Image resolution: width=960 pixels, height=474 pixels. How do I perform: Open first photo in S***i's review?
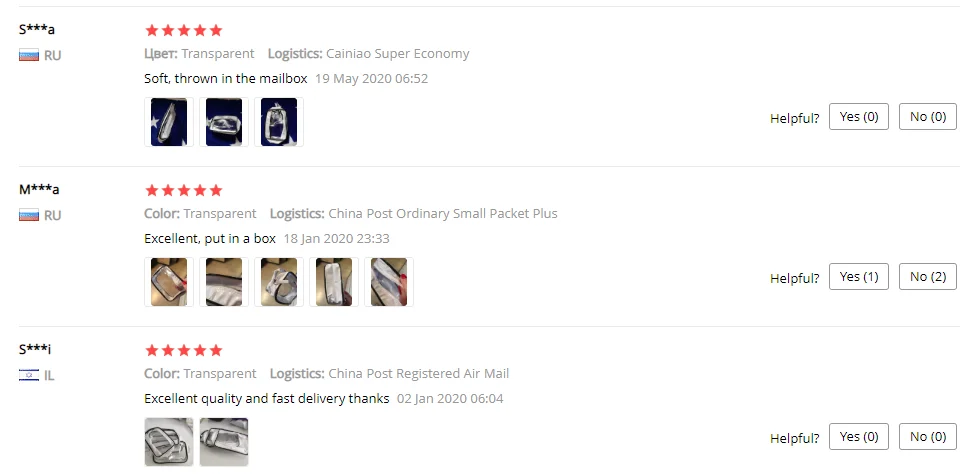[x=169, y=442]
